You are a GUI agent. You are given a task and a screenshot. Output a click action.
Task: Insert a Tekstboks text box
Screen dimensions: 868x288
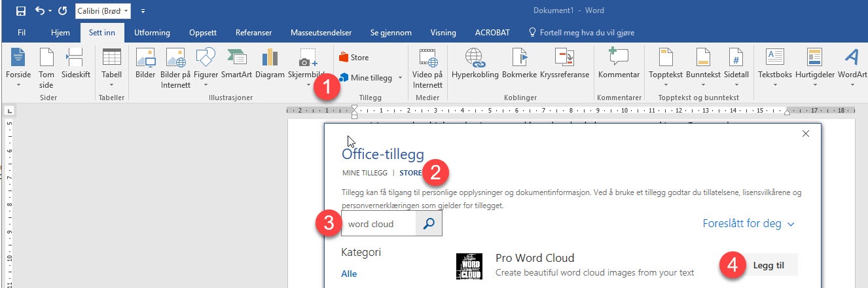pos(775,68)
